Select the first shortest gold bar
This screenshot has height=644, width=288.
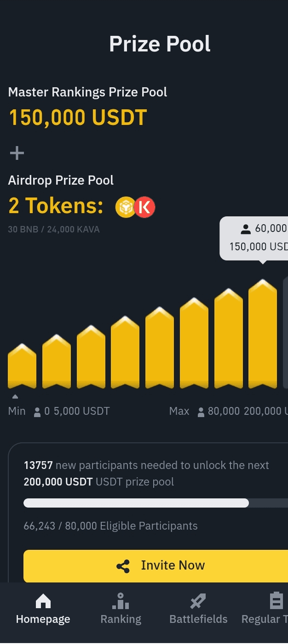click(22, 367)
